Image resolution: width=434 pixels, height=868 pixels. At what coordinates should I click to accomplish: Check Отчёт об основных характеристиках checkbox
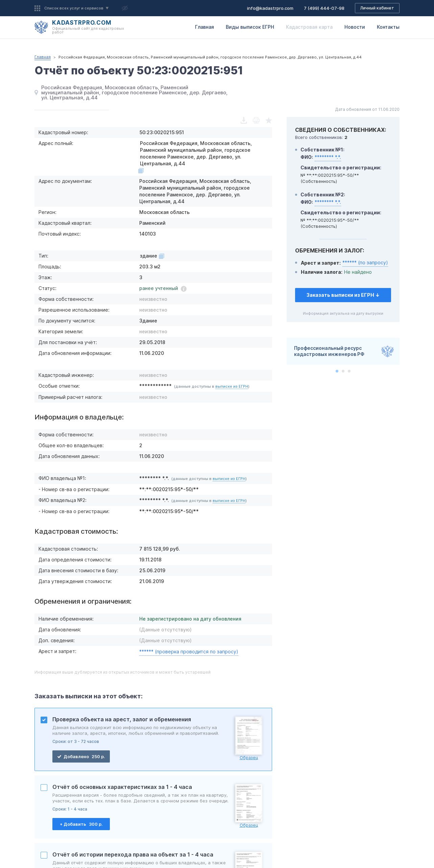coord(44,788)
